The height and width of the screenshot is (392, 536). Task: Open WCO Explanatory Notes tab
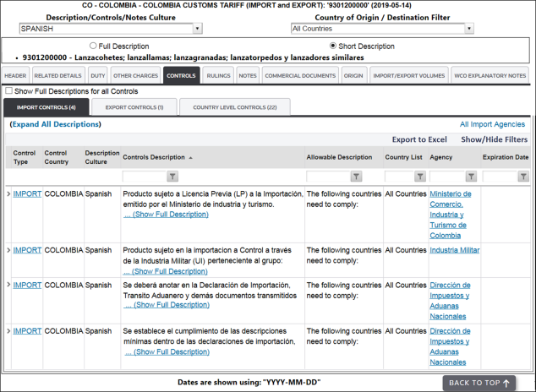tap(490, 75)
